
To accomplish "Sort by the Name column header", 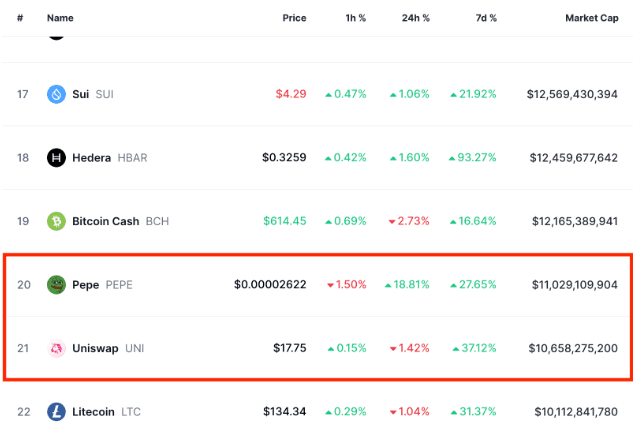I will click(60, 18).
